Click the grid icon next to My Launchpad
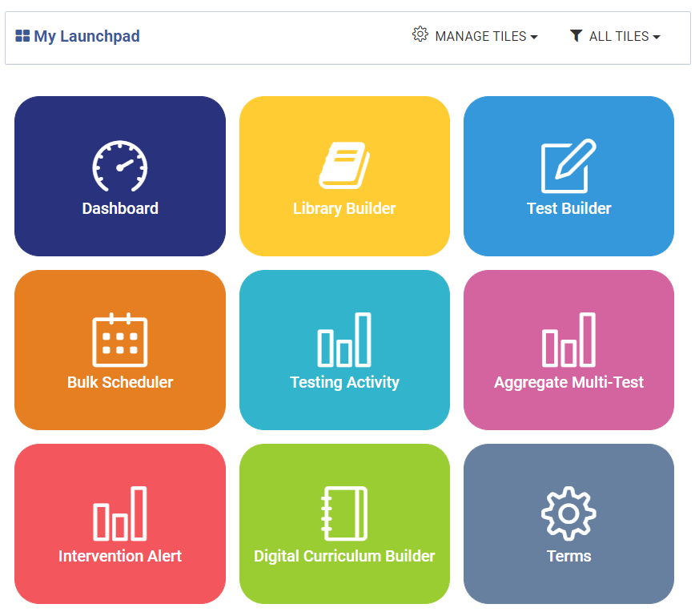 (22, 36)
